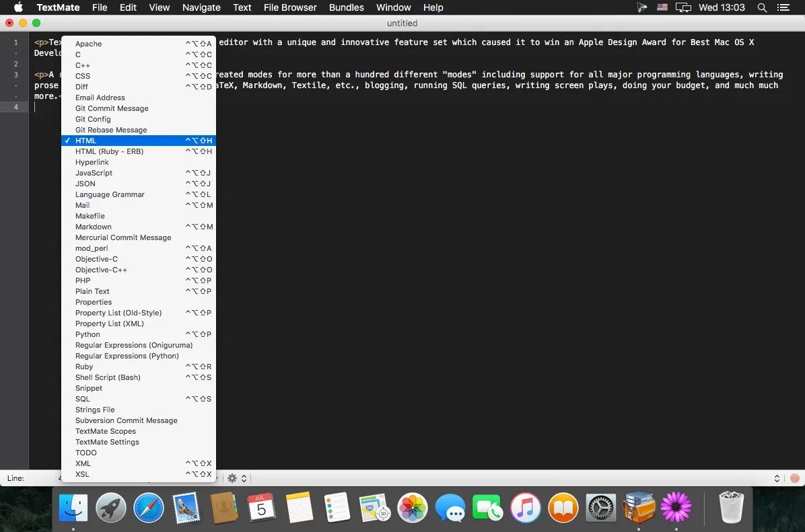The width and height of the screenshot is (805, 532).
Task: Choose Ruby from the language list
Action: pyautogui.click(x=139, y=367)
